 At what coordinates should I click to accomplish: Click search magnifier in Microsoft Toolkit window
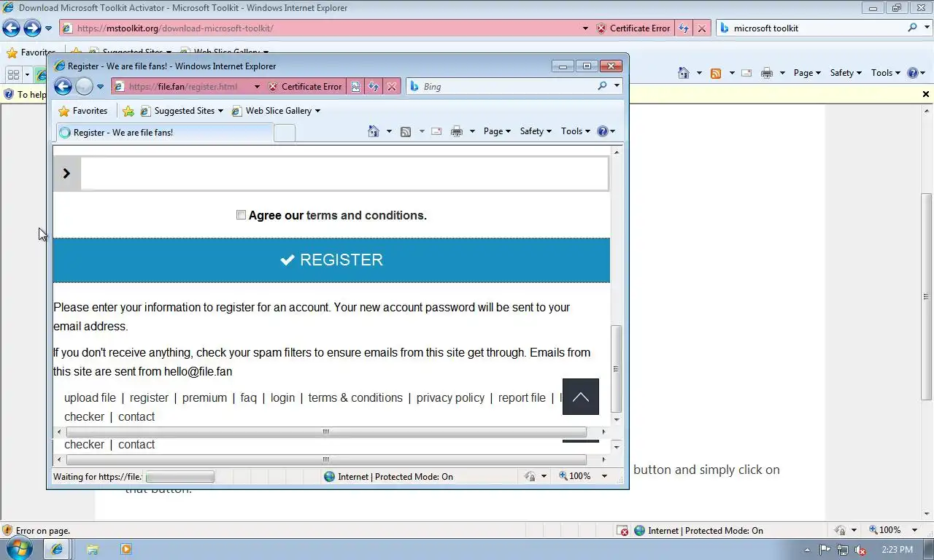[912, 28]
